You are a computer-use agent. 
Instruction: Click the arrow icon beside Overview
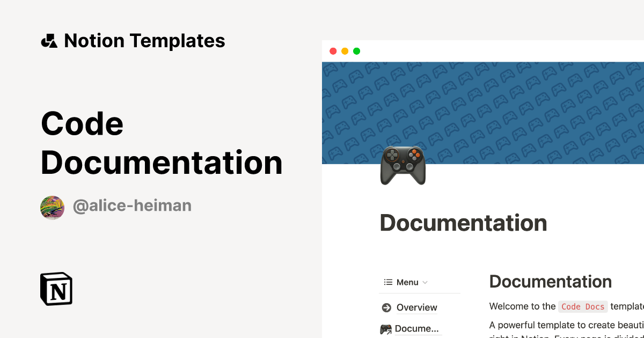click(385, 307)
